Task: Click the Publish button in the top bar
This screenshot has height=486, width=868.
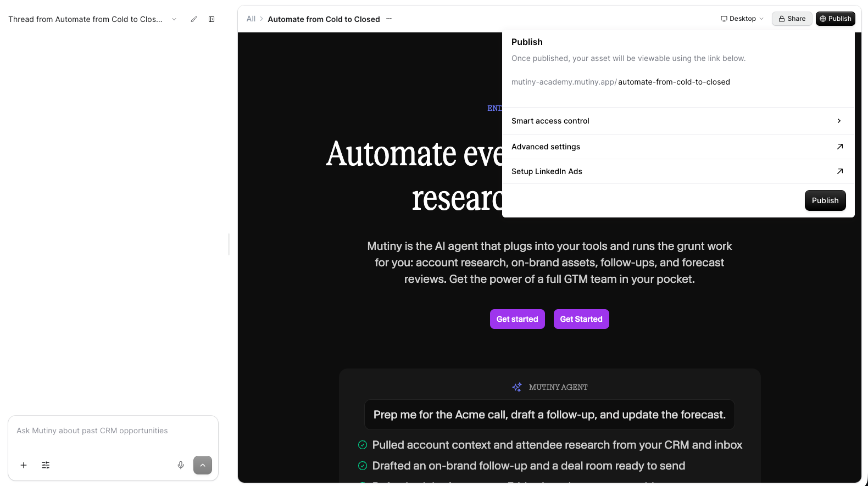Action: click(x=835, y=19)
